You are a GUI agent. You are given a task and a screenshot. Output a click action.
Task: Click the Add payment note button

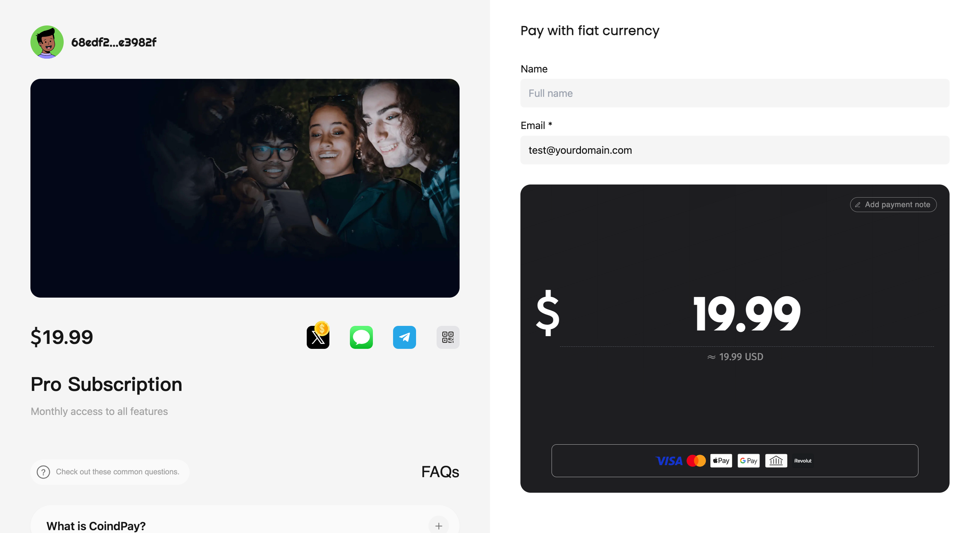pos(893,205)
